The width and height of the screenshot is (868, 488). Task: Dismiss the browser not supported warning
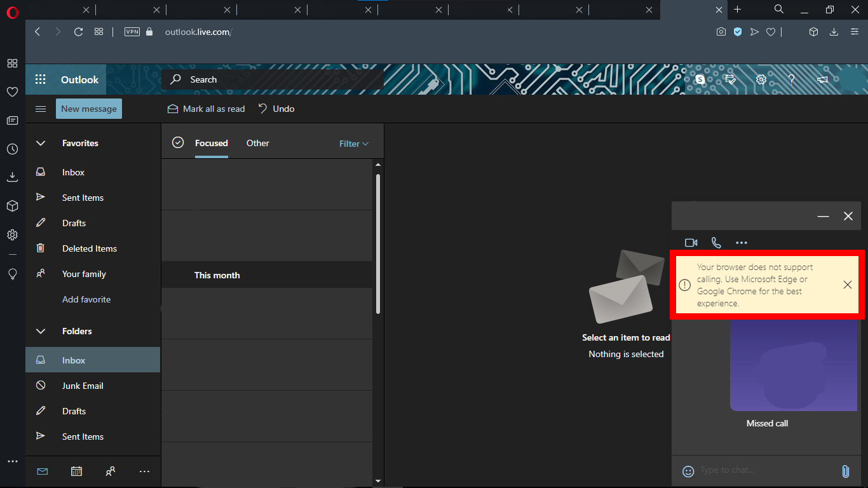click(848, 285)
